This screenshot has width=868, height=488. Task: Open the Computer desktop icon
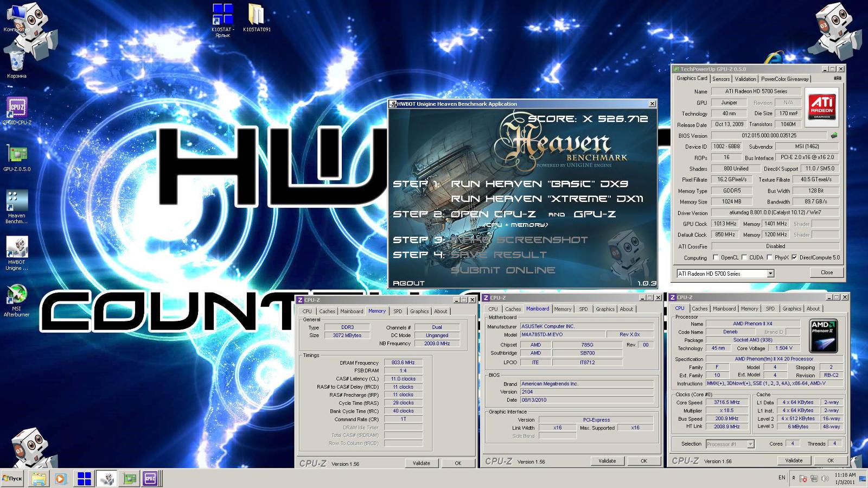pyautogui.click(x=16, y=17)
